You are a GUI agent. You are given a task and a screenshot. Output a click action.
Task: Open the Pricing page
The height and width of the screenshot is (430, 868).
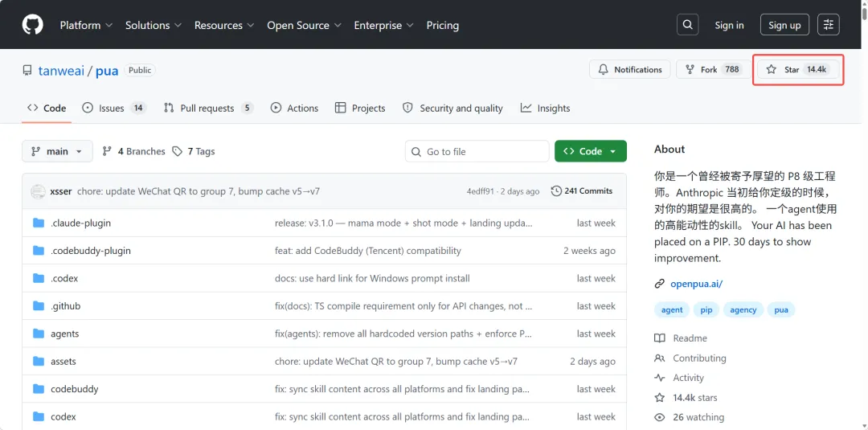tap(442, 25)
